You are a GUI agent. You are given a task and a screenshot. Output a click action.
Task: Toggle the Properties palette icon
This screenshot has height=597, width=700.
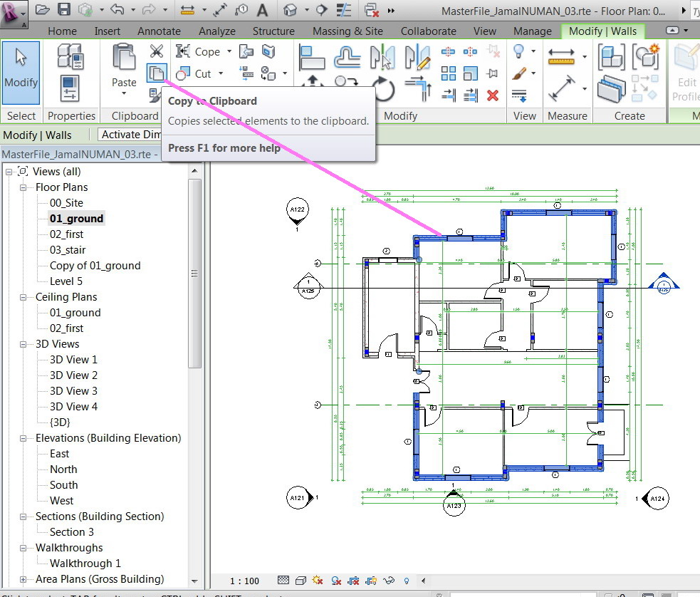pyautogui.click(x=70, y=88)
